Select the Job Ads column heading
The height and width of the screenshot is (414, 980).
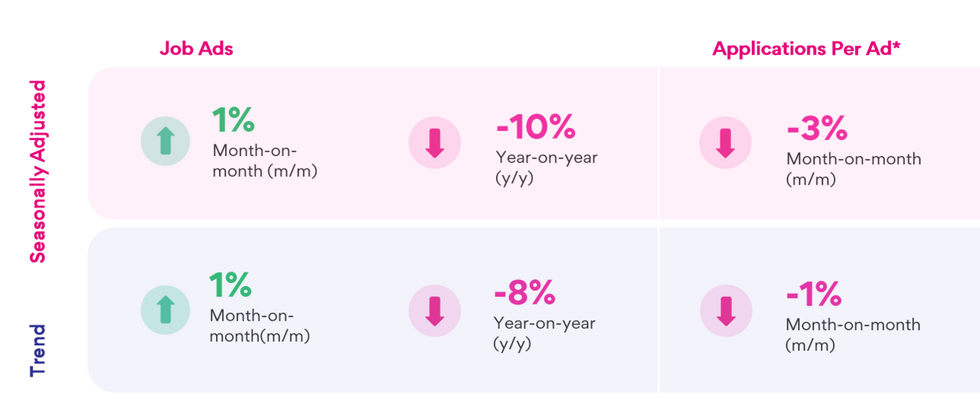coord(196,48)
